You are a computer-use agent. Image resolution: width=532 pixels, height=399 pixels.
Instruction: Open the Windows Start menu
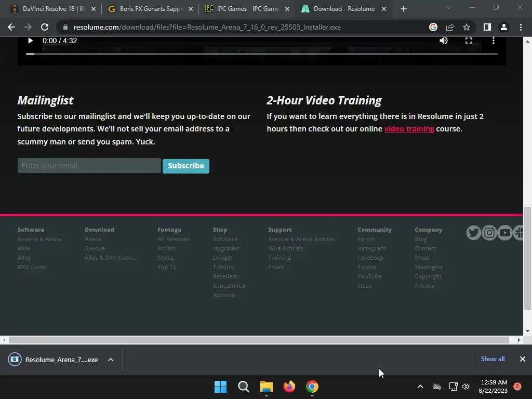click(220, 387)
